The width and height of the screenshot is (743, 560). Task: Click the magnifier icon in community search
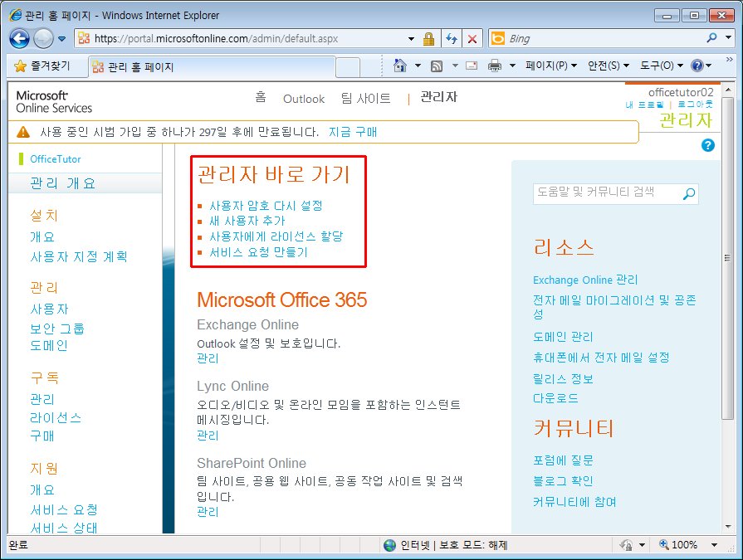(x=688, y=194)
